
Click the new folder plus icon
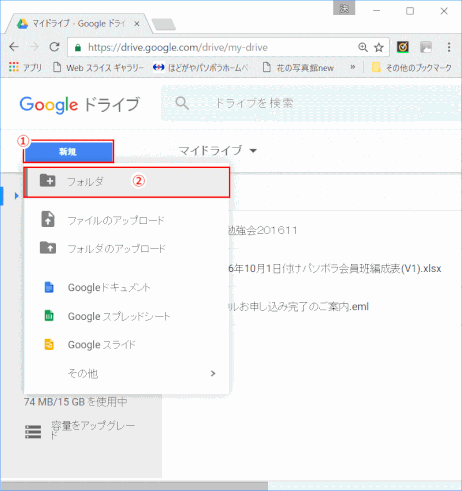coord(48,180)
